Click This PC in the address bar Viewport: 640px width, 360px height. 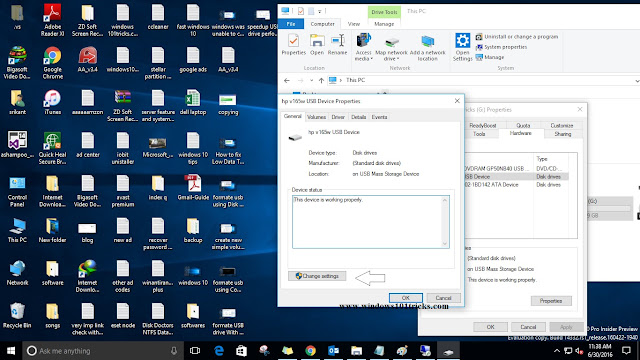(x=356, y=80)
